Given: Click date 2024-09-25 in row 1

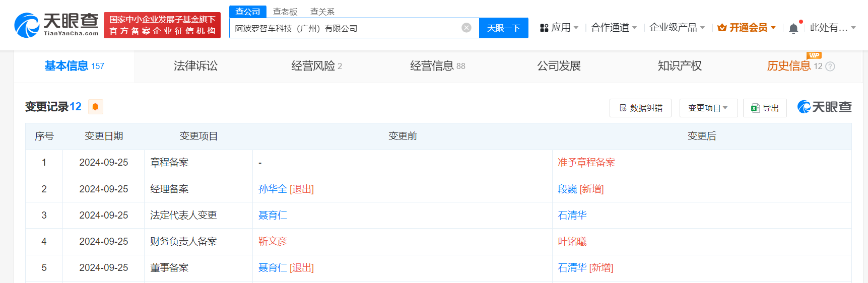Looking at the screenshot, I should click(x=104, y=162).
